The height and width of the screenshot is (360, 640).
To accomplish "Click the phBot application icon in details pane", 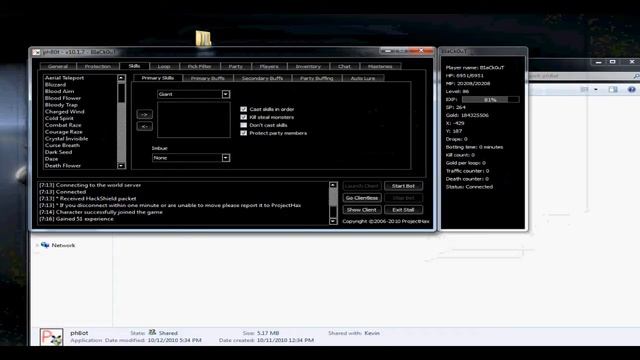I will pos(51,337).
